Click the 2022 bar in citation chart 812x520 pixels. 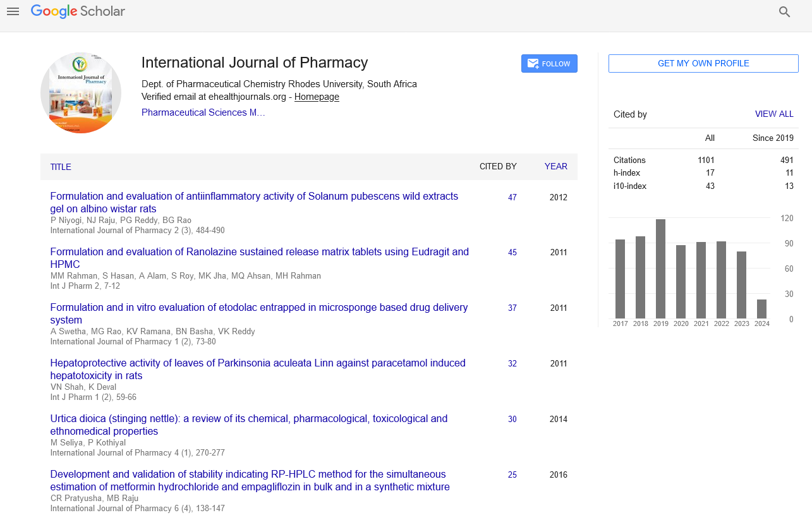click(721, 280)
